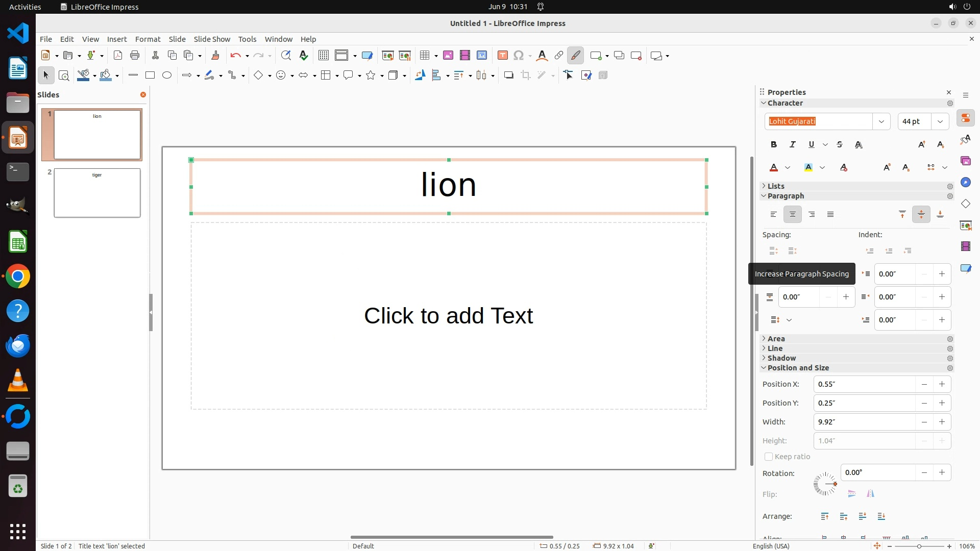Click the zoom slider in status bar

919,546
